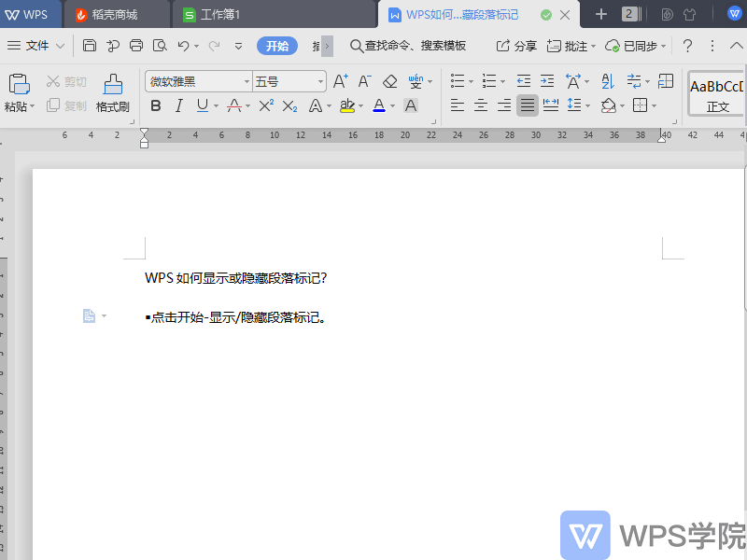
Task: Click the Share (分享) button
Action: click(x=516, y=46)
